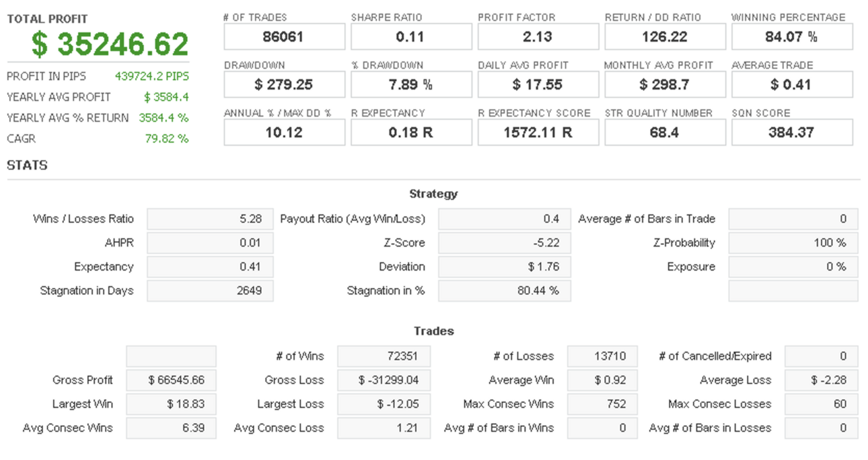Click the SQN Score value 384.37

792,133
